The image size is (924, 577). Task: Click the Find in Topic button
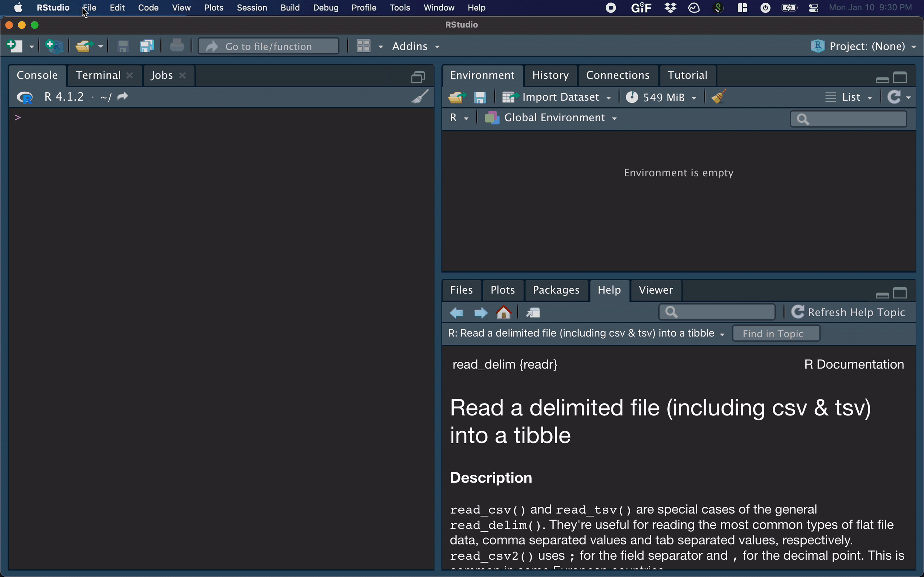tap(775, 333)
